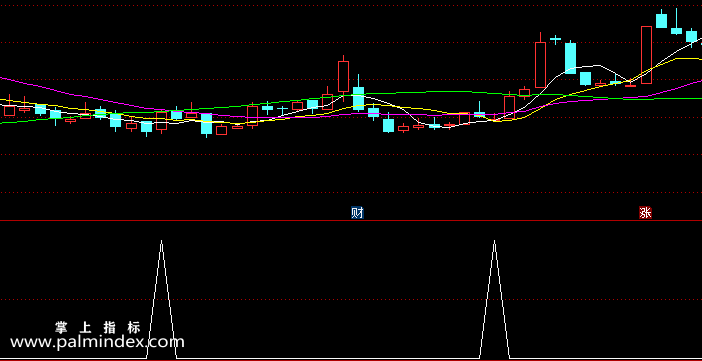Click the cyan doji cross beside the tall red candle

pos(555,39)
